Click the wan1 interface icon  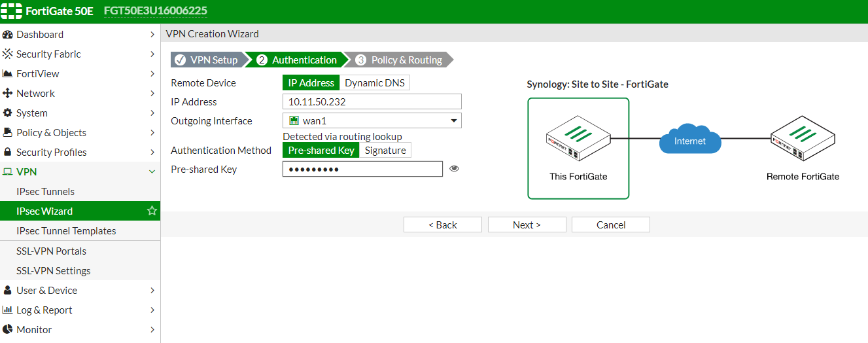pyautogui.click(x=294, y=120)
